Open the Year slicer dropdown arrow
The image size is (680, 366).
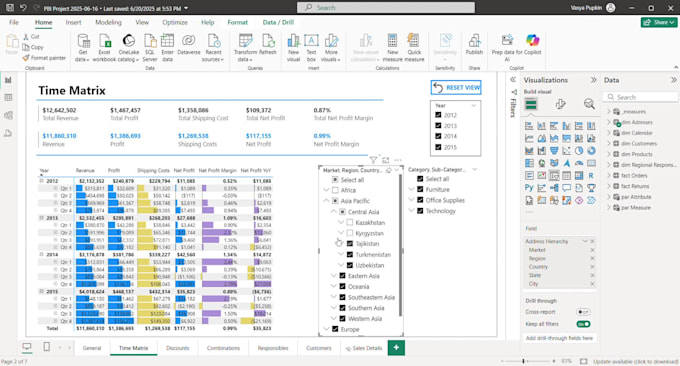pyautogui.click(x=474, y=105)
